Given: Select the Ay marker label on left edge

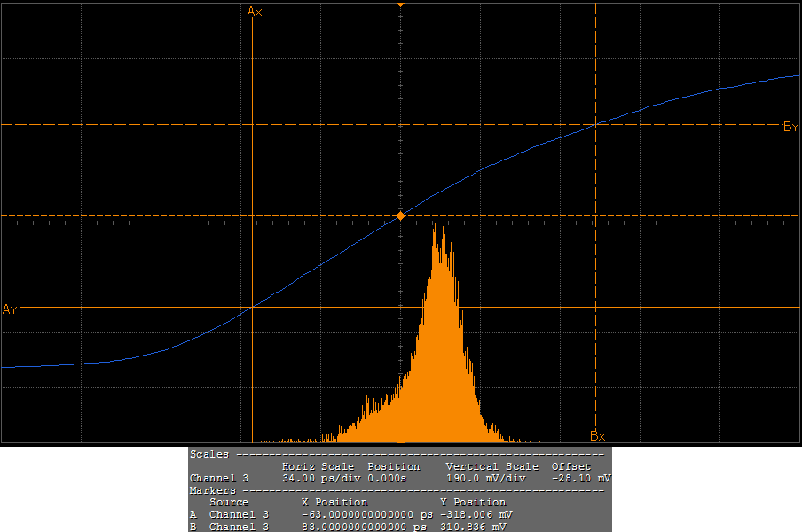Looking at the screenshot, I should coord(10,309).
